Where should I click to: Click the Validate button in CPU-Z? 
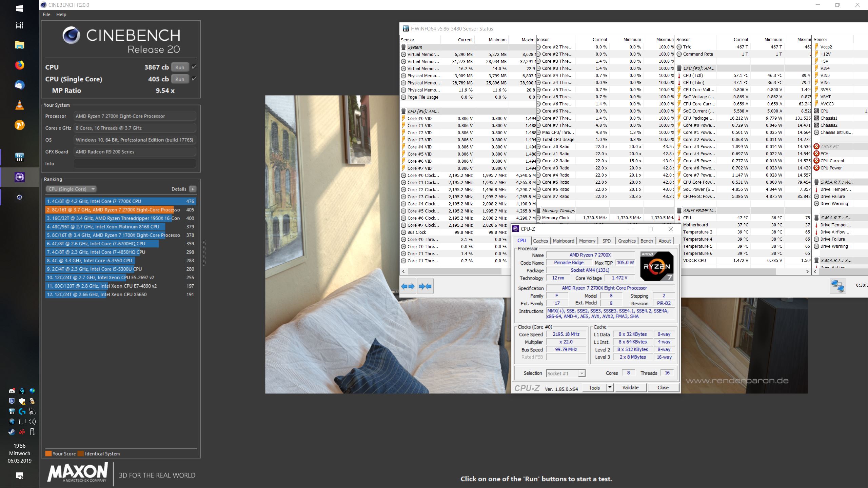tap(630, 387)
